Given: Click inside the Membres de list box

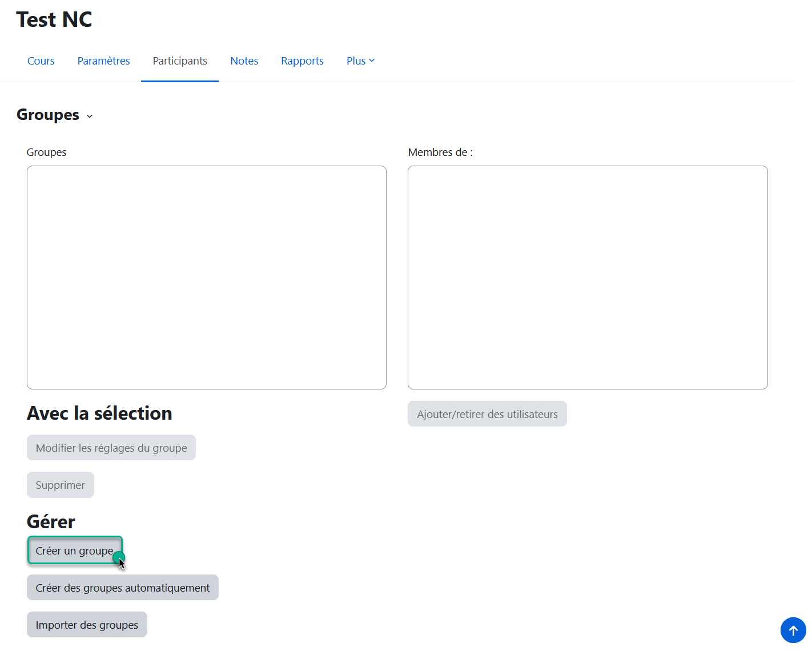Looking at the screenshot, I should point(588,278).
